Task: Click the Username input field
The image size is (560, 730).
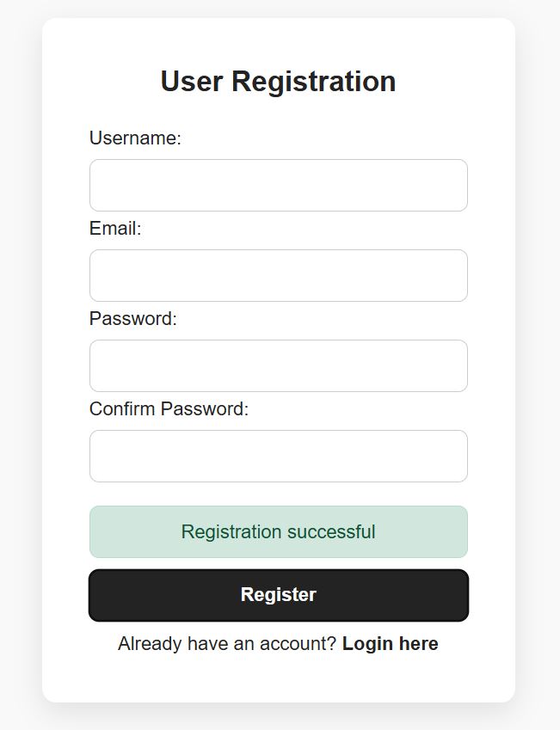Action: (x=278, y=185)
